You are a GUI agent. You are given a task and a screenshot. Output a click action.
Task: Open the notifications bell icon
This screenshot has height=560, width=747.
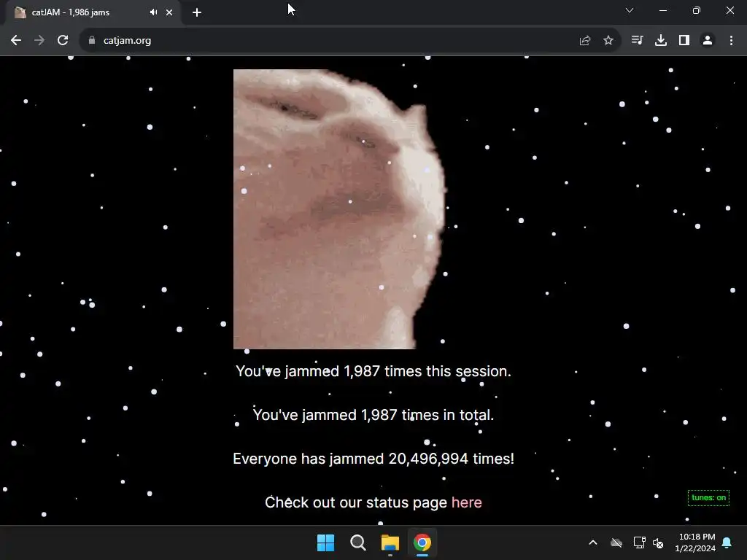[727, 542]
